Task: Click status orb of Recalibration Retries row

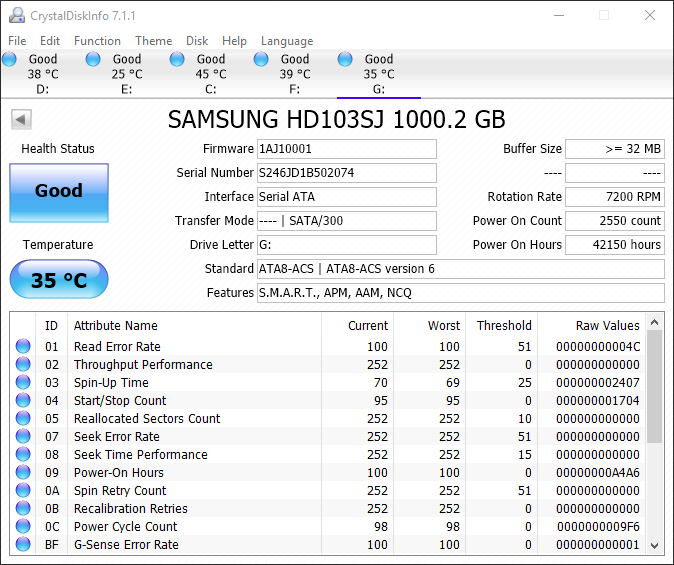Action: (x=23, y=508)
